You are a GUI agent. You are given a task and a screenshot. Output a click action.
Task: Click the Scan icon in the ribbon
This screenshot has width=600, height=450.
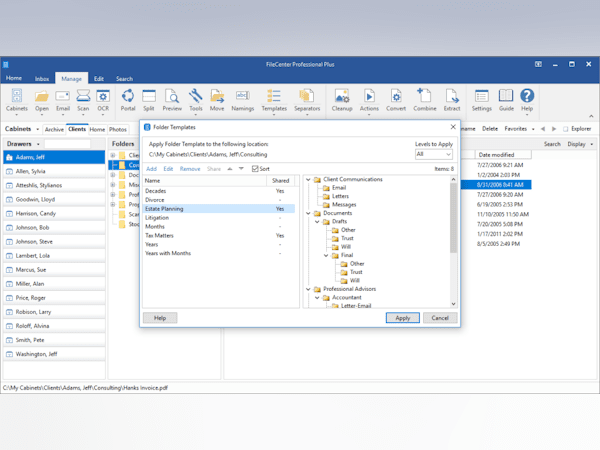(83, 98)
